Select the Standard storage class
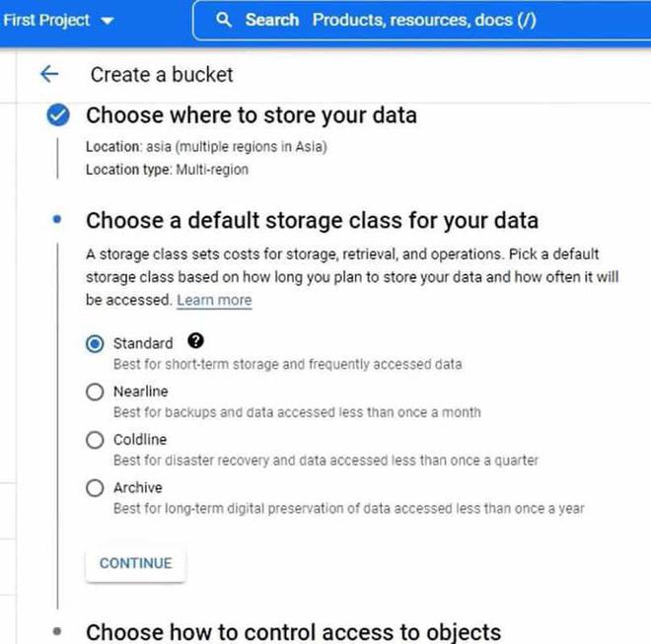This screenshot has height=644, width=651. coord(95,344)
